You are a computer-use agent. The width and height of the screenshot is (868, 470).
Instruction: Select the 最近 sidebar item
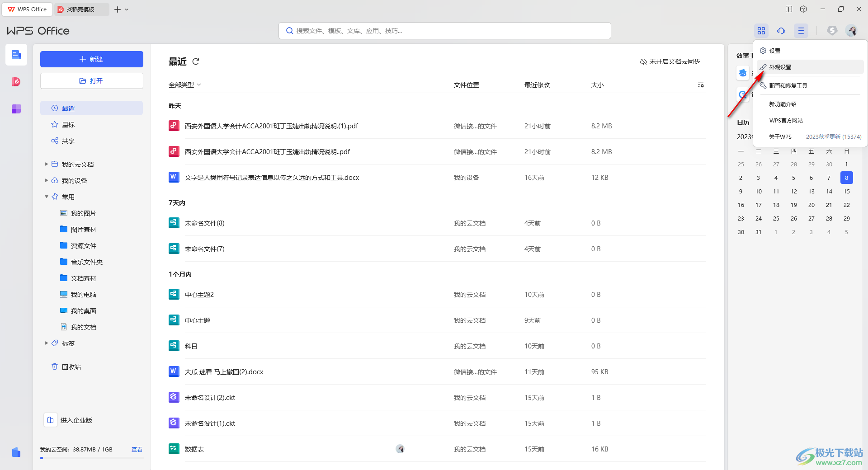pos(92,108)
